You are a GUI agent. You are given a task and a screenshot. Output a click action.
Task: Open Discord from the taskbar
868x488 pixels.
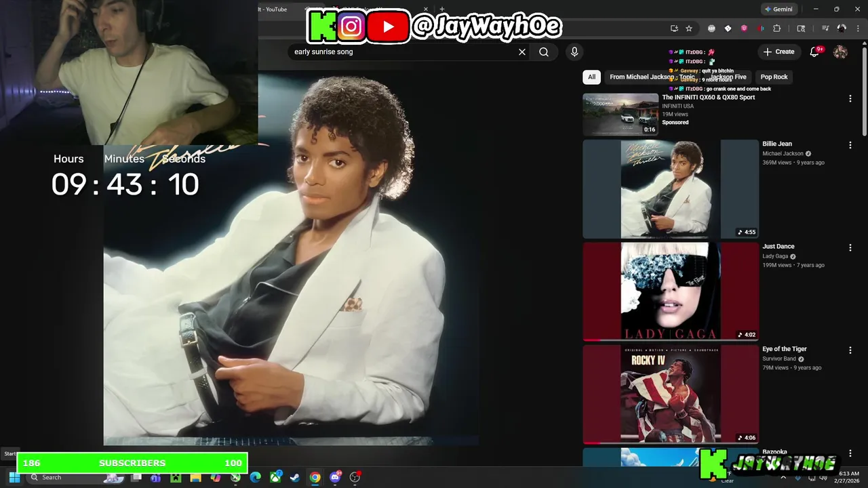click(x=335, y=477)
